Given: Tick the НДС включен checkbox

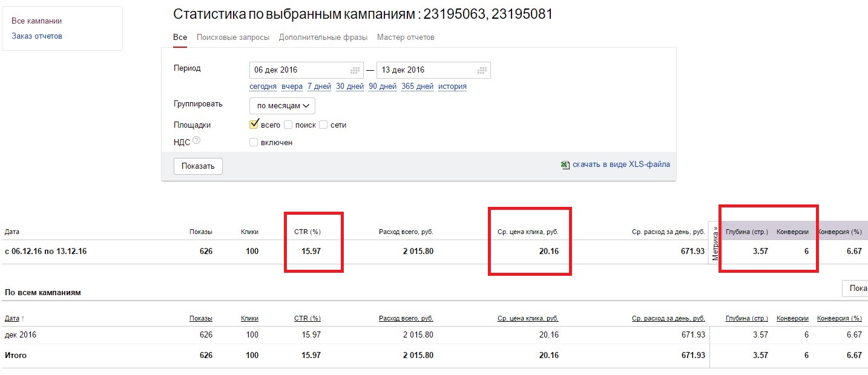Looking at the screenshot, I should point(254,142).
